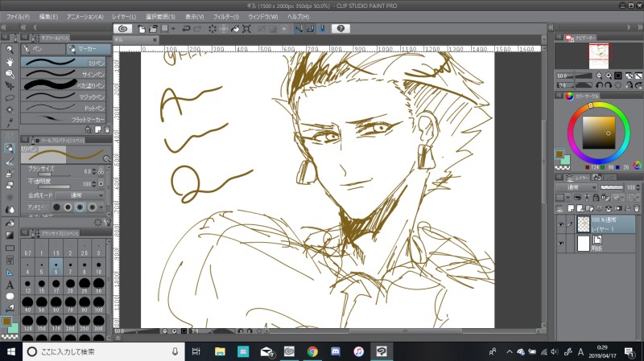644x361 pixels.
Task: Open CLIP STUDIO spiral launcher
Action: [122, 29]
